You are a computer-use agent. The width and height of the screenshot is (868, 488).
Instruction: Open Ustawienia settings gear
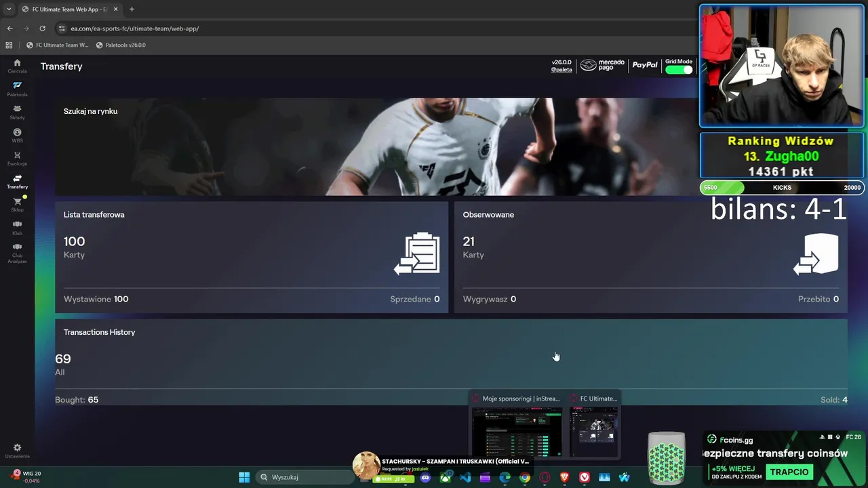[x=17, y=451]
